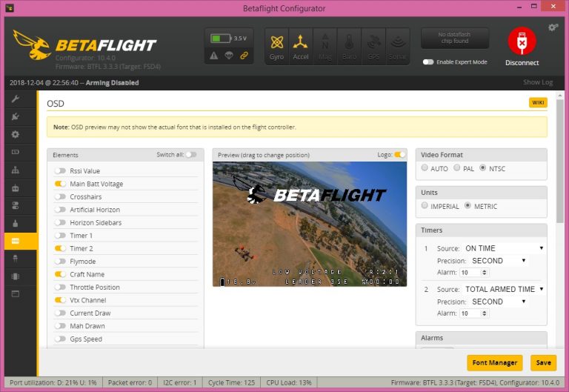
Task: Click Show Log link
Action: pyautogui.click(x=538, y=82)
